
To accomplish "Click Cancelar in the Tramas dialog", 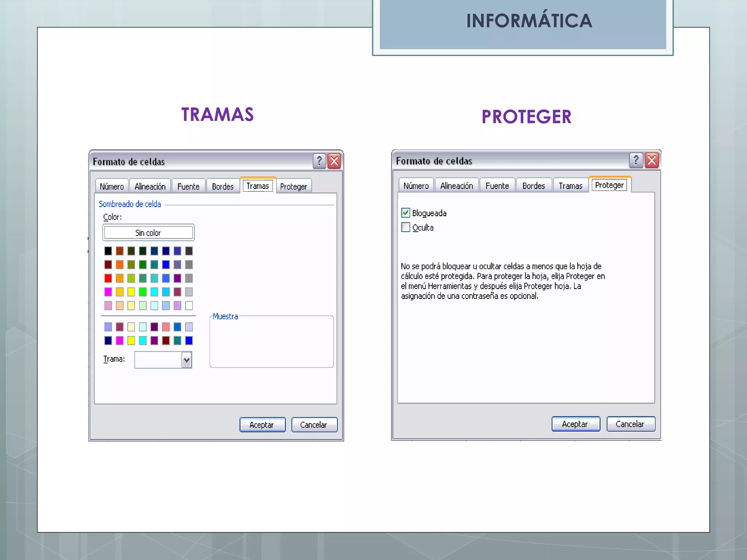I will pos(314,425).
